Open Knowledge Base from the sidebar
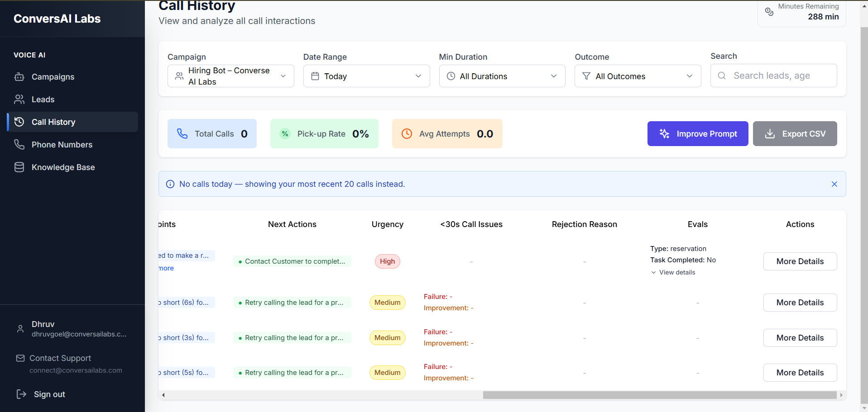868x412 pixels. point(72,167)
